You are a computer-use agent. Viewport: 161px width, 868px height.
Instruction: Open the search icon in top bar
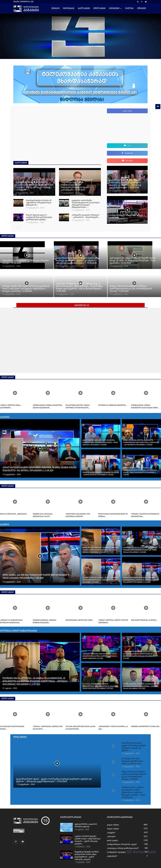point(137,2)
